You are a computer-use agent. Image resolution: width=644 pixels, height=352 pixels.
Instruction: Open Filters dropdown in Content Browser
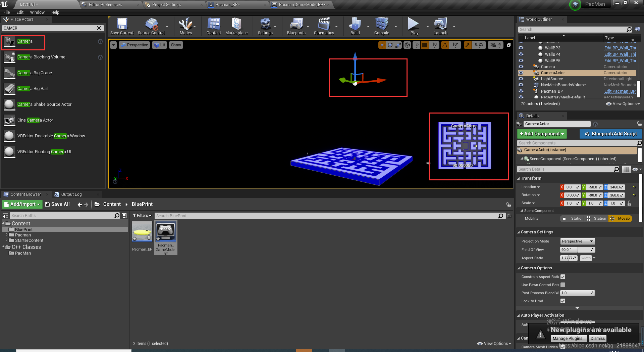tap(142, 216)
